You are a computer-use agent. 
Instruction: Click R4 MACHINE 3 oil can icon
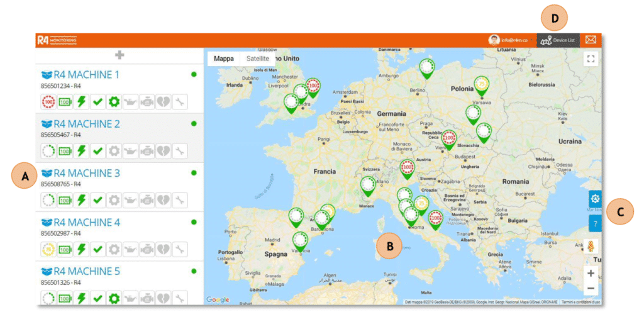pos(131,201)
